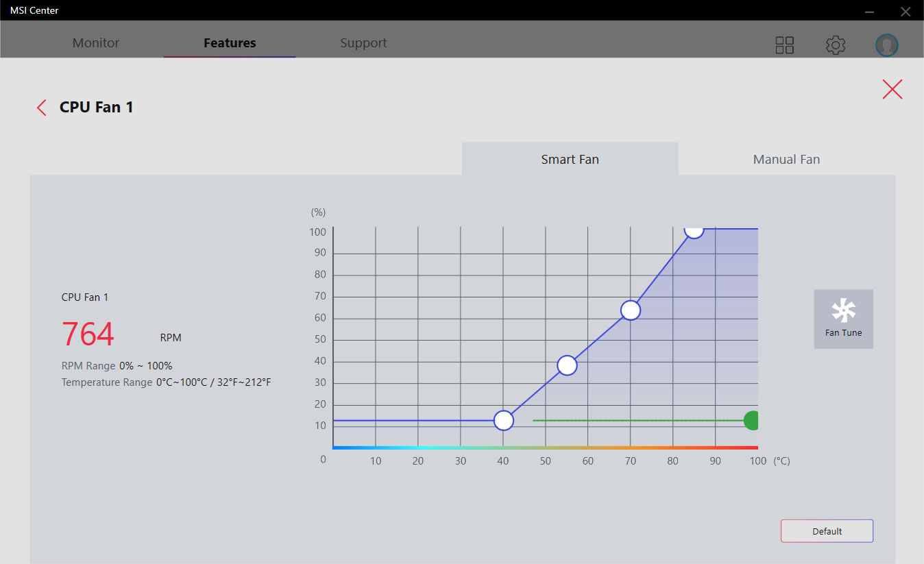The height and width of the screenshot is (564, 924).
Task: Close the CPU Fan 1 panel with red X
Action: point(892,89)
